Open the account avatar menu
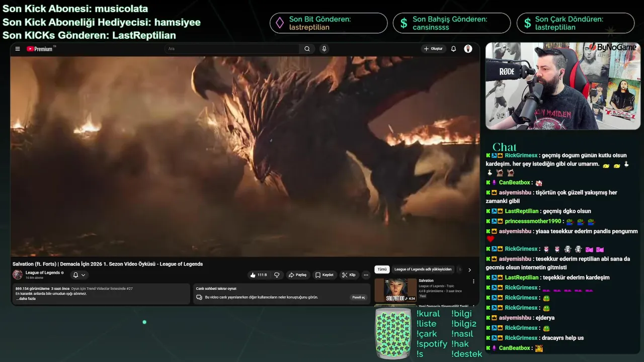 (468, 49)
